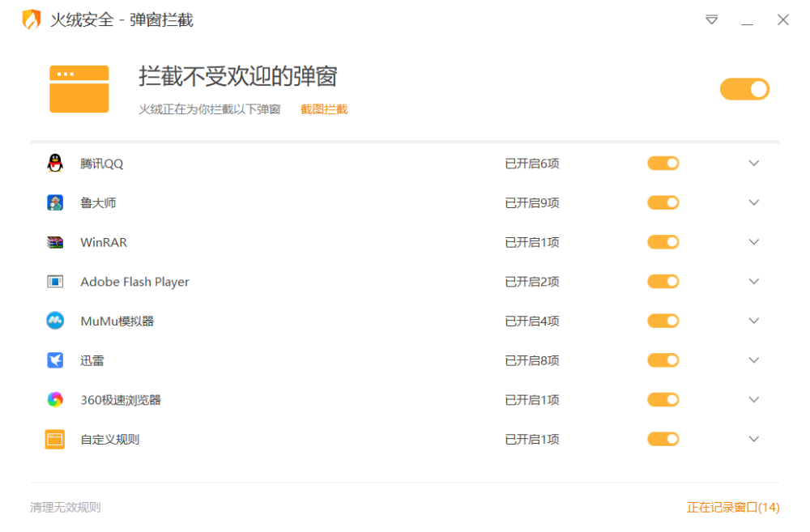Image resolution: width=810 pixels, height=532 pixels.
Task: Select the 360极速浏览器 colorful icon
Action: [x=55, y=400]
